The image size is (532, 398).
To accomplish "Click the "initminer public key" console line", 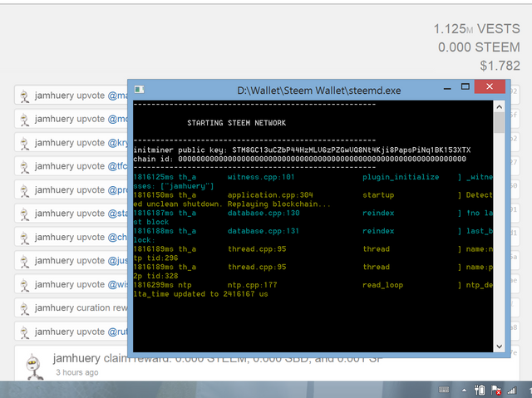I will 302,150.
